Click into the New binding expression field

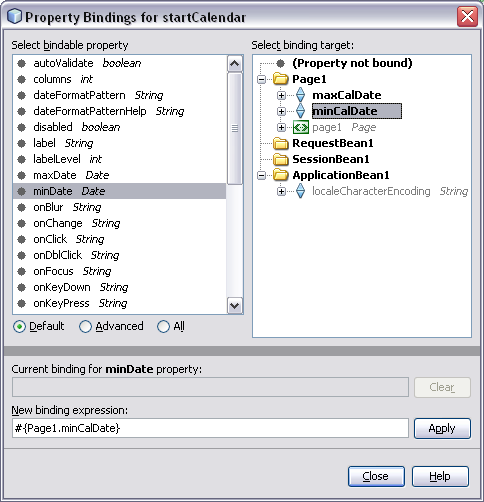point(210,428)
